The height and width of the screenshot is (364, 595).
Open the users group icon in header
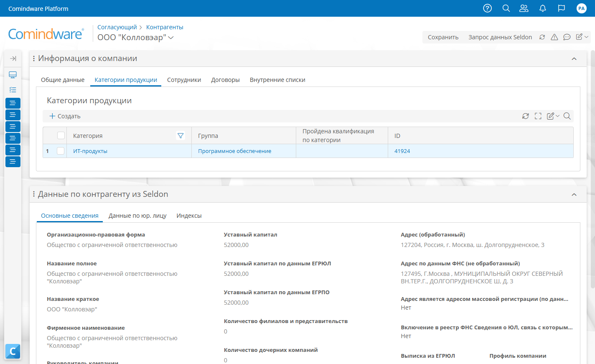pos(524,8)
